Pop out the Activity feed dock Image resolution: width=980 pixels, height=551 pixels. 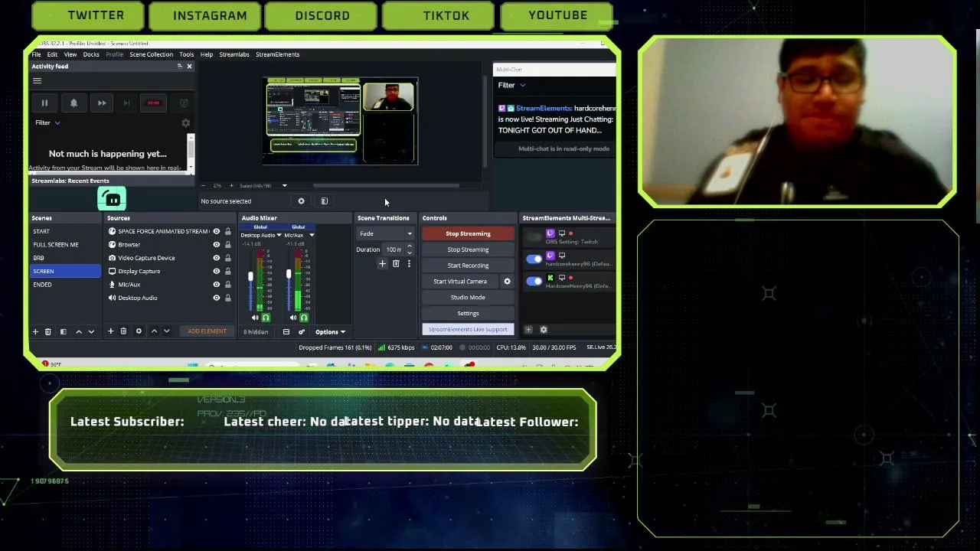click(x=180, y=67)
